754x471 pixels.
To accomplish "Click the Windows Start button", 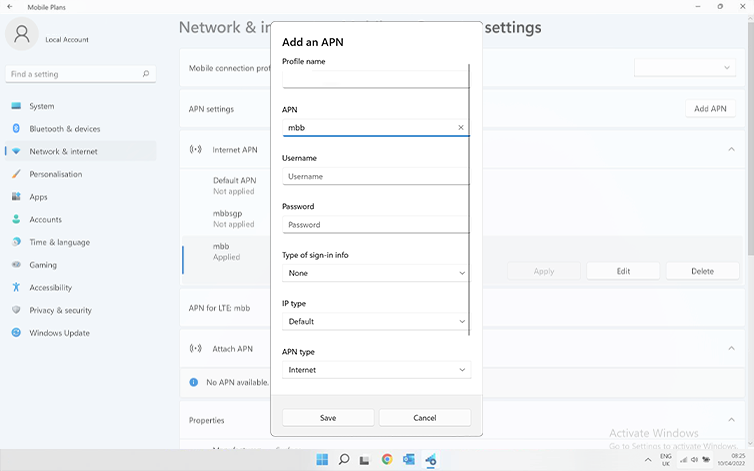I will tap(322, 460).
